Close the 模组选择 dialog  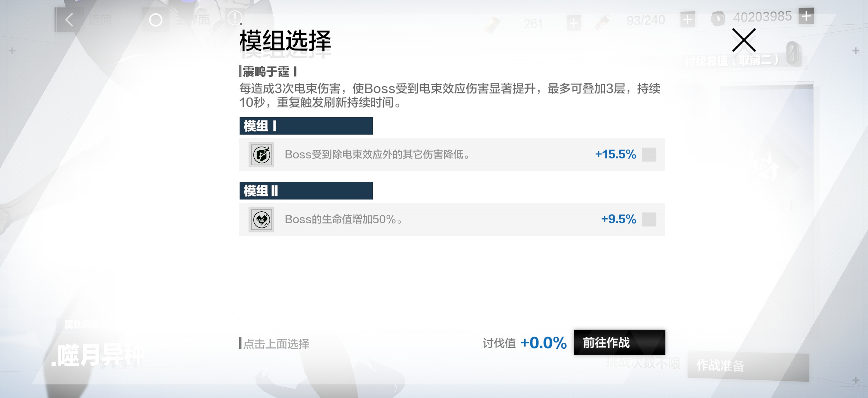pos(744,40)
